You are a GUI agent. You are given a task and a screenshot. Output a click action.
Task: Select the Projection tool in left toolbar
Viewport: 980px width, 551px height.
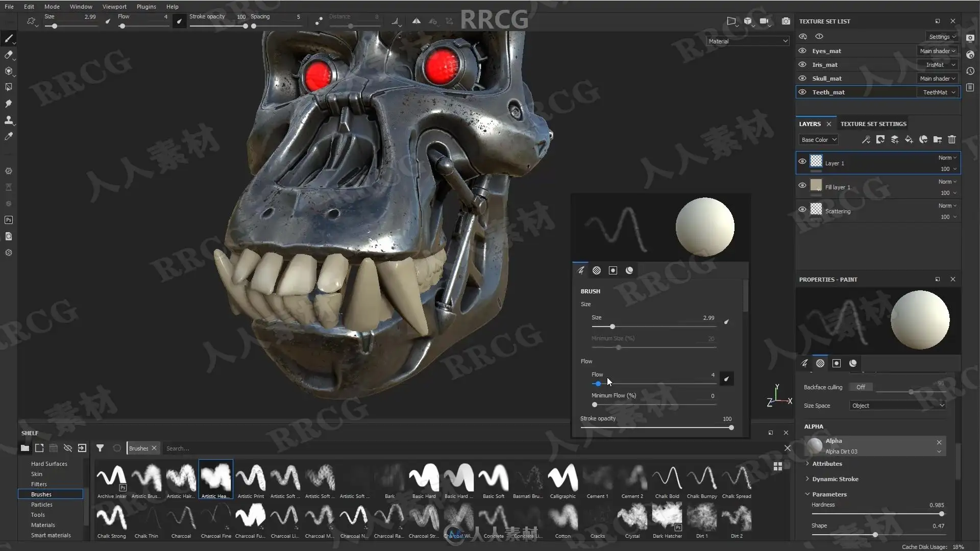point(9,71)
